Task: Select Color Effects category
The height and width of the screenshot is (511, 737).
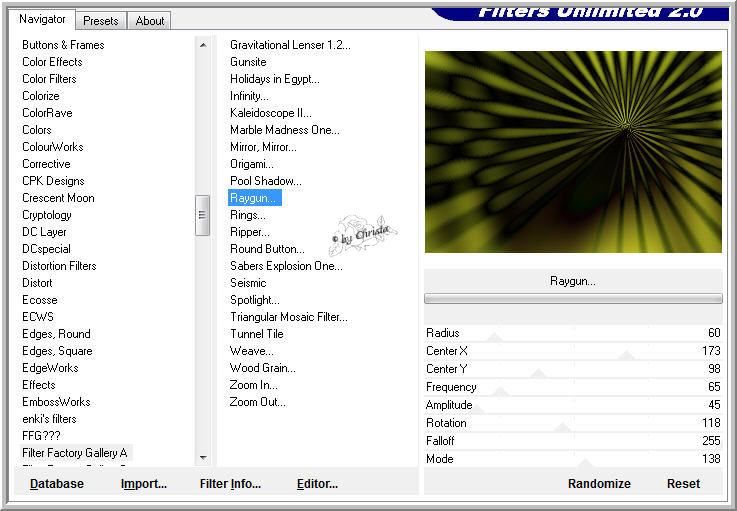Action: (x=52, y=62)
